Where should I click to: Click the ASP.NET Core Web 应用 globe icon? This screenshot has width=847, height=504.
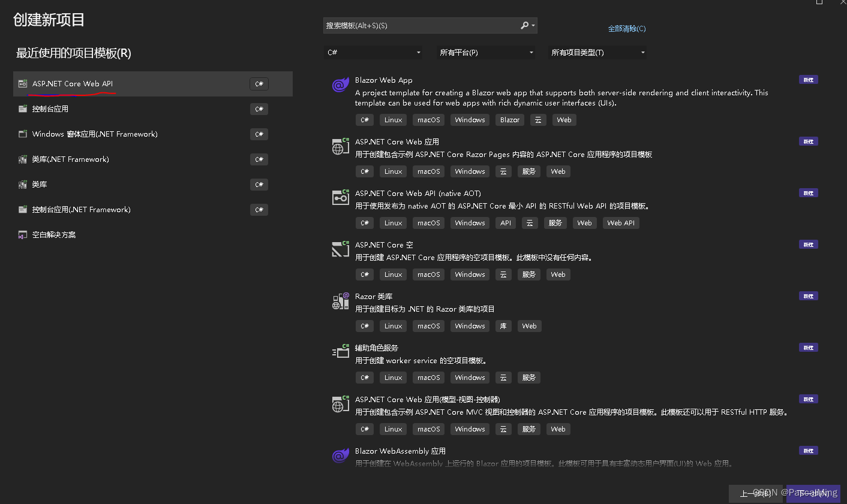341,146
